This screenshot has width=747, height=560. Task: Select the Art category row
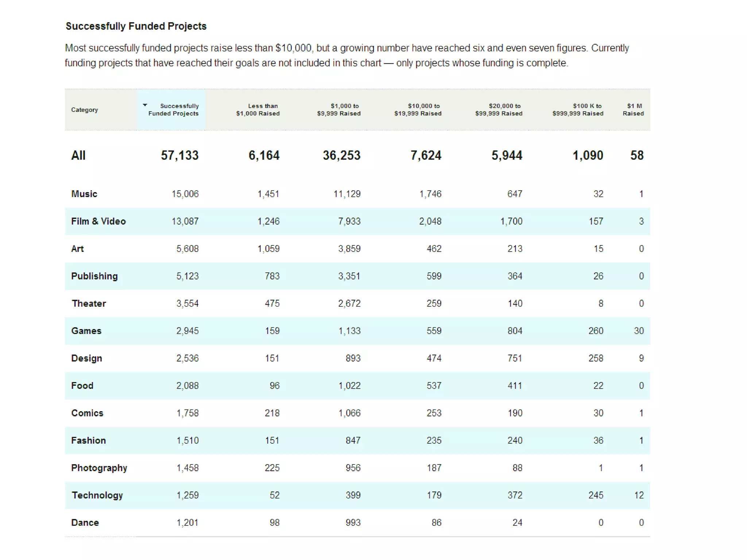click(x=77, y=249)
